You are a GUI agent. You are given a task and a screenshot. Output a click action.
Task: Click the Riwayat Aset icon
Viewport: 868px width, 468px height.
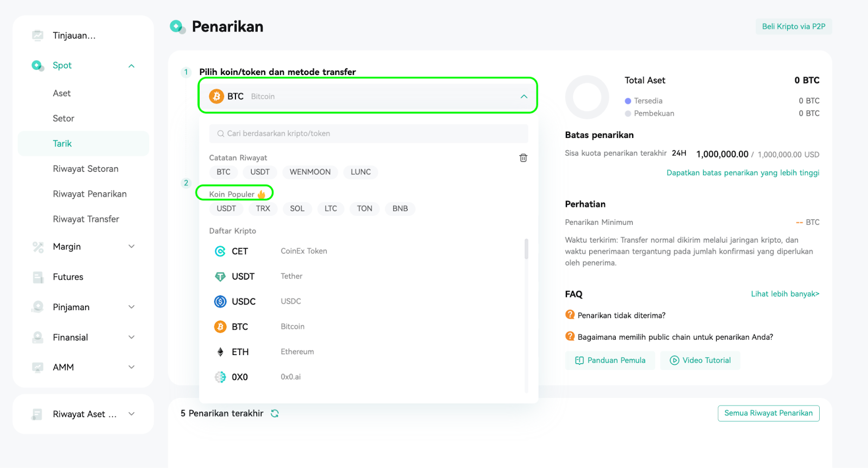click(x=37, y=414)
